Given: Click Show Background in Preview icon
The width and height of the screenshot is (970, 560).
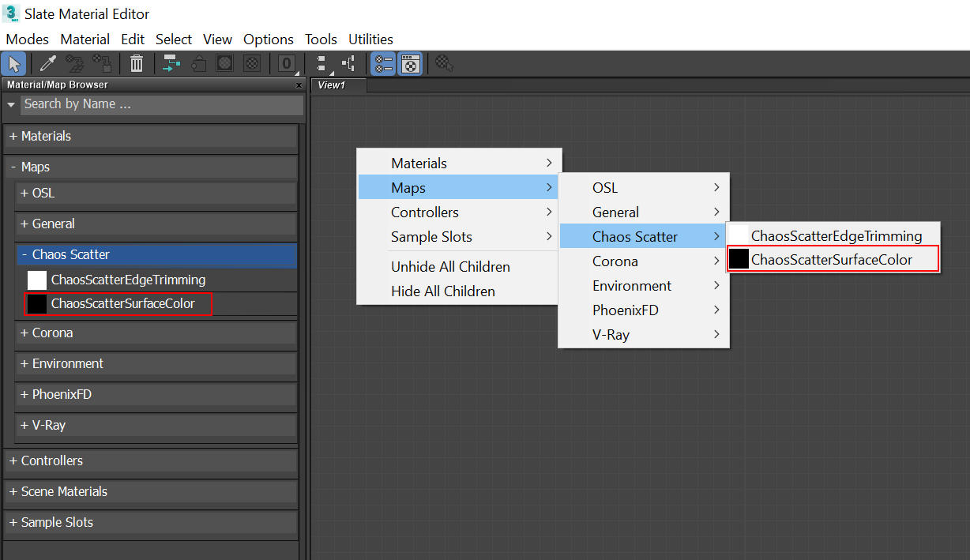Looking at the screenshot, I should click(252, 64).
